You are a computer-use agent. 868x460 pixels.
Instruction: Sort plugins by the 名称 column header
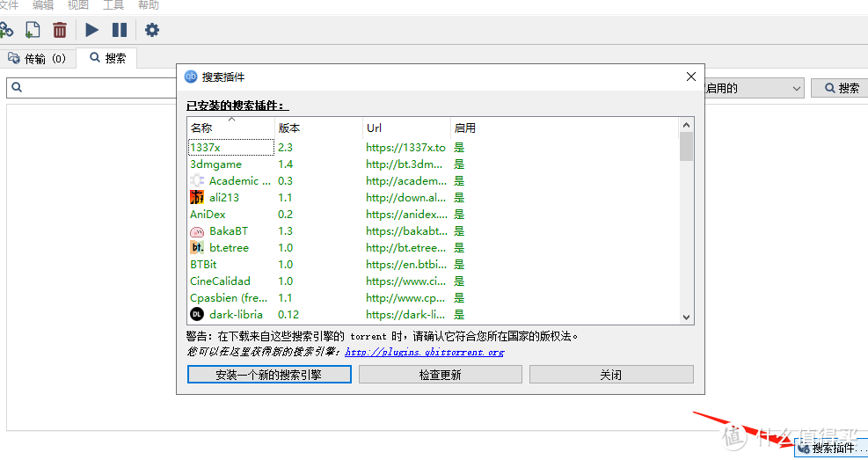230,128
